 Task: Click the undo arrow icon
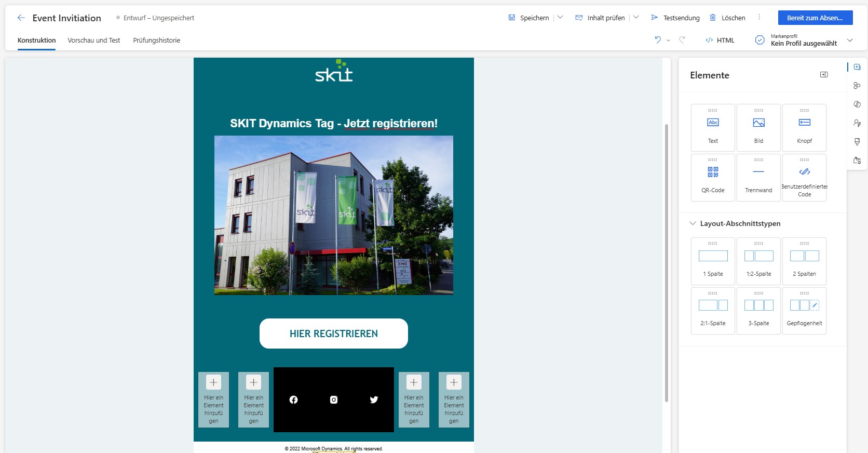coord(657,40)
